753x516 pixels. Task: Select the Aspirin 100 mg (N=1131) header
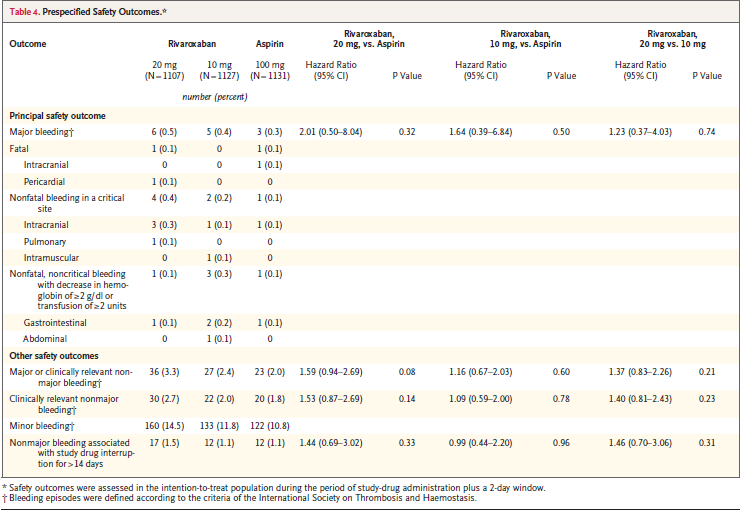coord(270,70)
